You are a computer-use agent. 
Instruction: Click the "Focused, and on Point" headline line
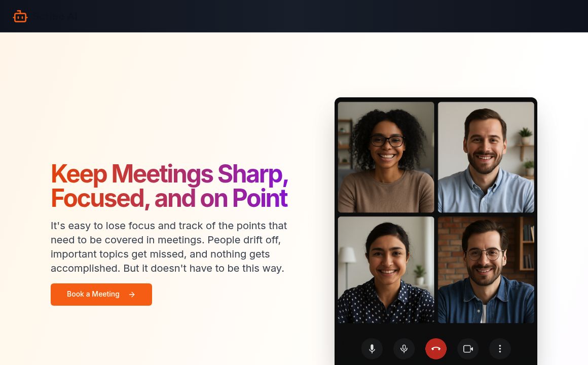click(x=169, y=198)
